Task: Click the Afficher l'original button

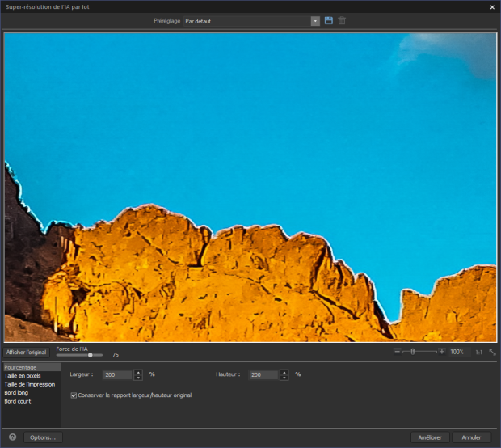Action: [x=27, y=353]
